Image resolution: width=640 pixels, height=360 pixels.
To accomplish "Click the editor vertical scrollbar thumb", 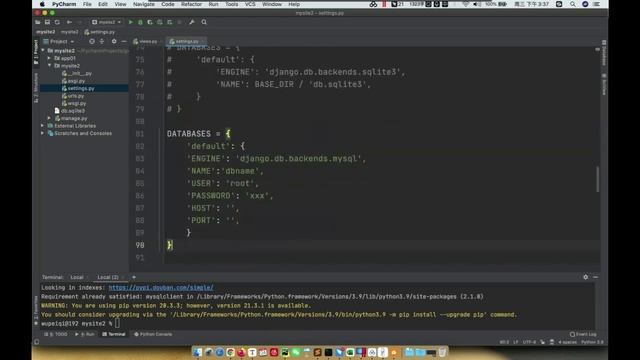I will pyautogui.click(x=598, y=179).
